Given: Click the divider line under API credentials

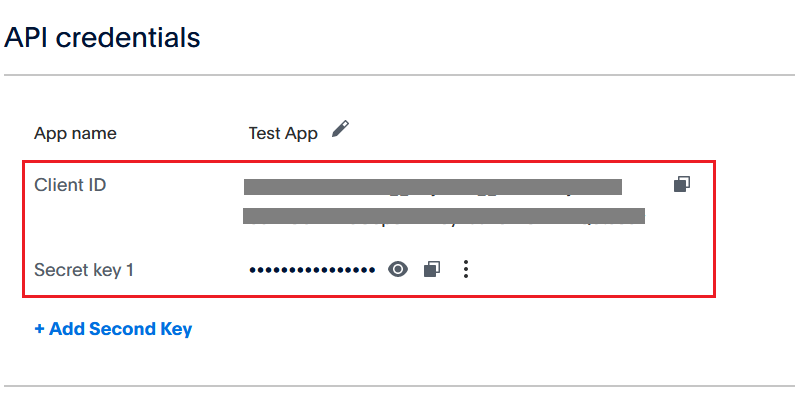Looking at the screenshot, I should tap(400, 75).
